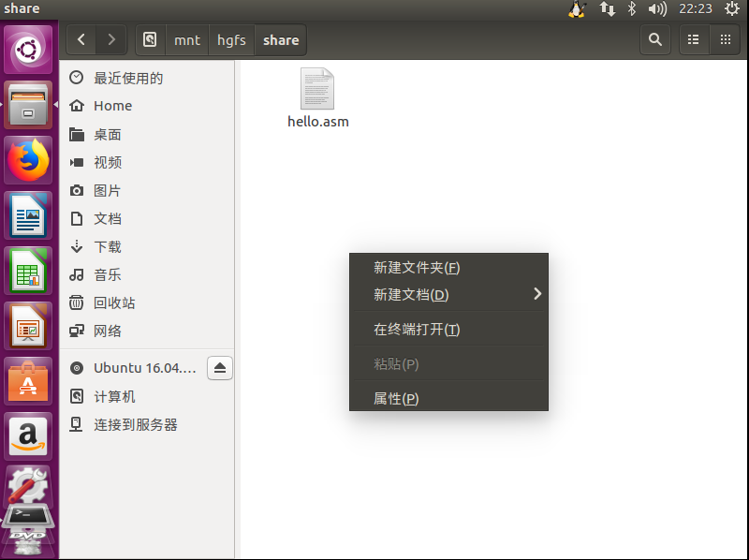Eject the Ubuntu 16.04 disc
This screenshot has width=749, height=560.
220,368
